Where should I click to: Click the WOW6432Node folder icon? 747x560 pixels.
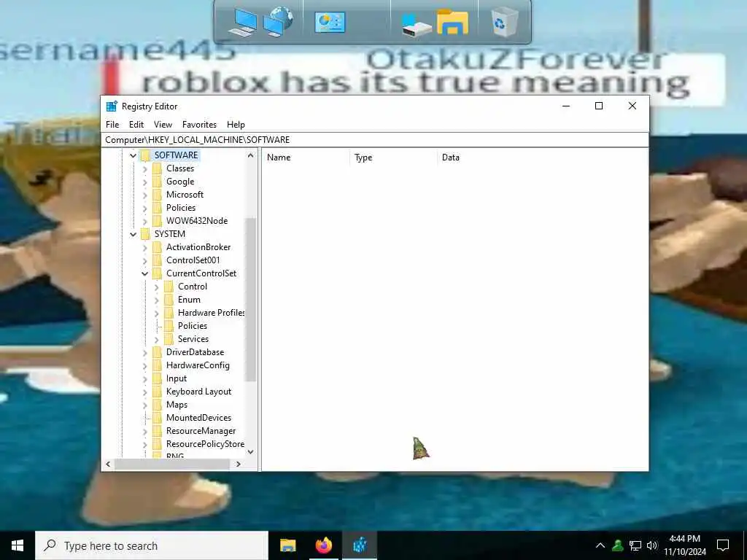pyautogui.click(x=158, y=220)
